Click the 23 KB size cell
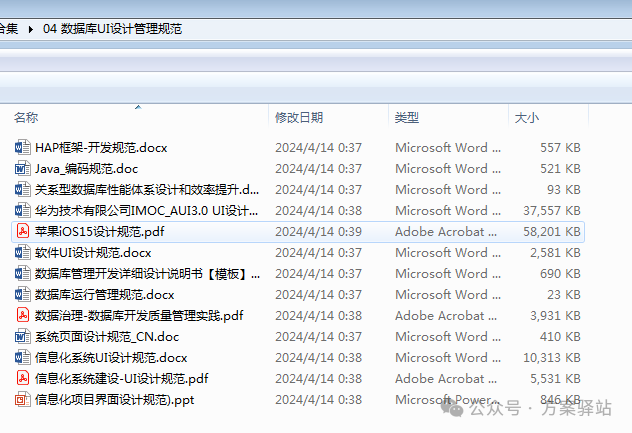632x433 pixels. pos(564,295)
